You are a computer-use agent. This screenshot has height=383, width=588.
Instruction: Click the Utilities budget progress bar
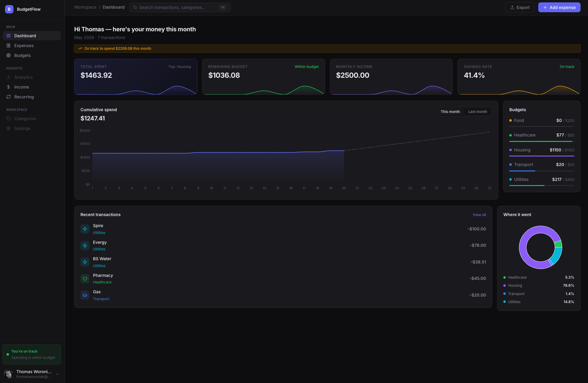tap(542, 186)
